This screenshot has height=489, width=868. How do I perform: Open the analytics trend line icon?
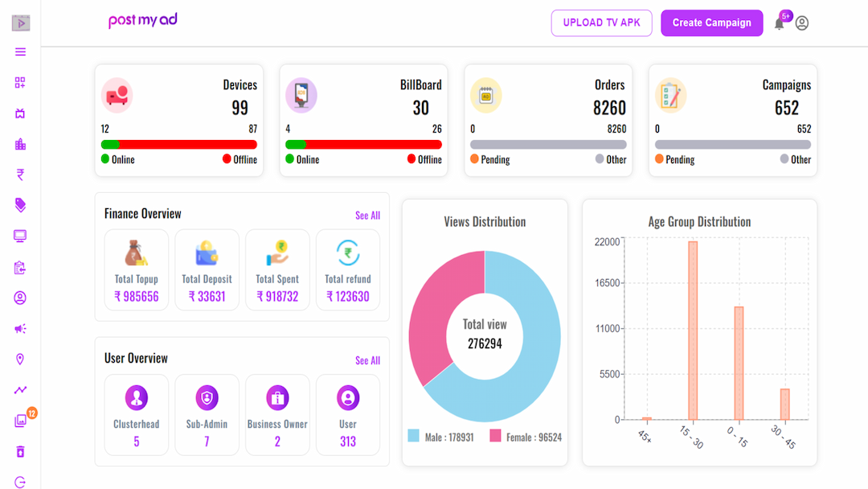[20, 390]
